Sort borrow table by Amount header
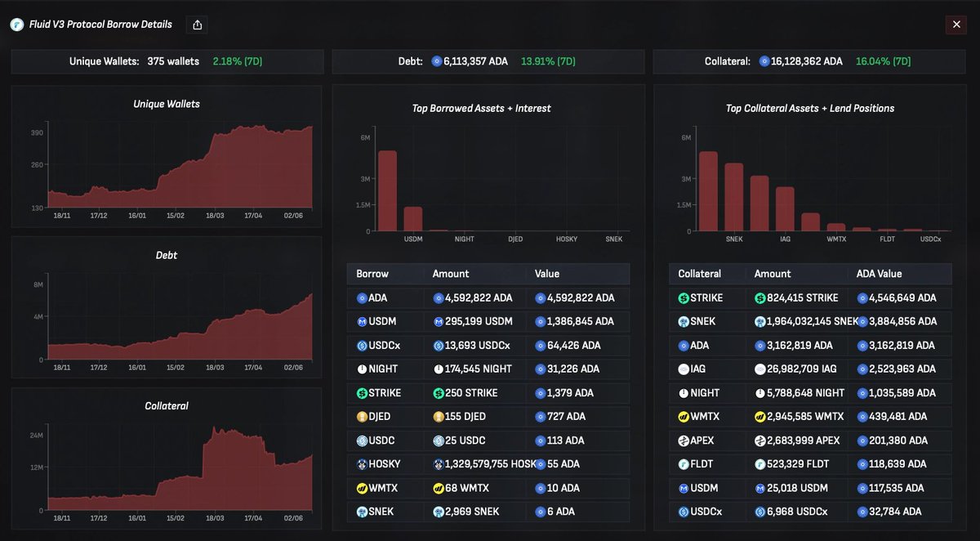This screenshot has height=541, width=980. point(451,274)
